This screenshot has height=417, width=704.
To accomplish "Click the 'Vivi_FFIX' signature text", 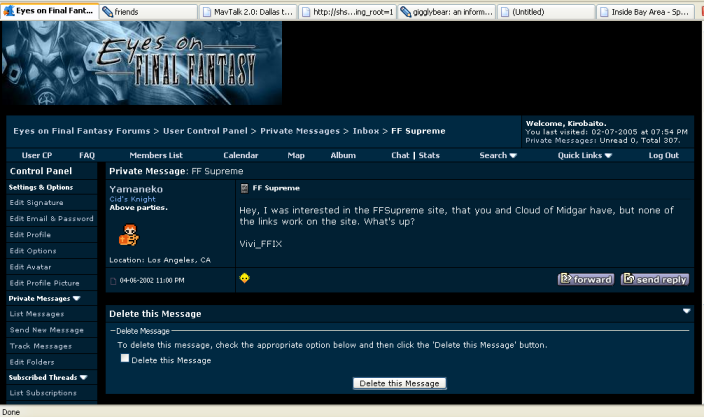I will [260, 244].
